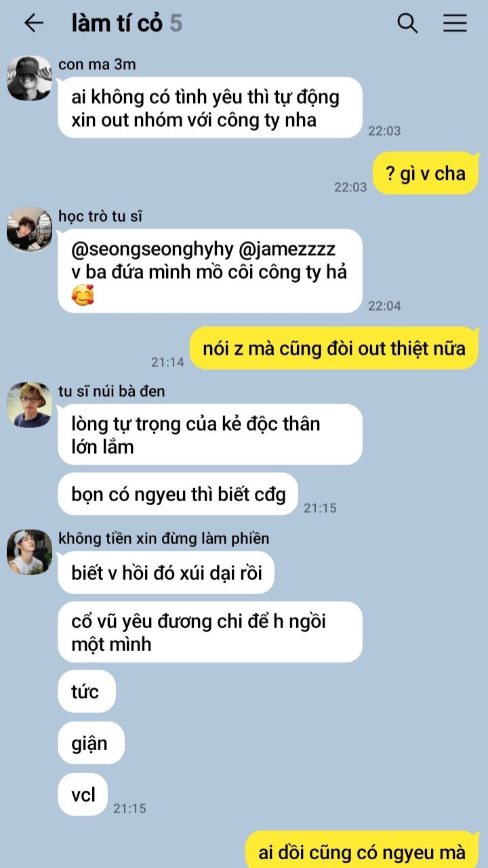
Task: Open không tiền xin đừng làm phiền's avatar
Action: (x=30, y=552)
